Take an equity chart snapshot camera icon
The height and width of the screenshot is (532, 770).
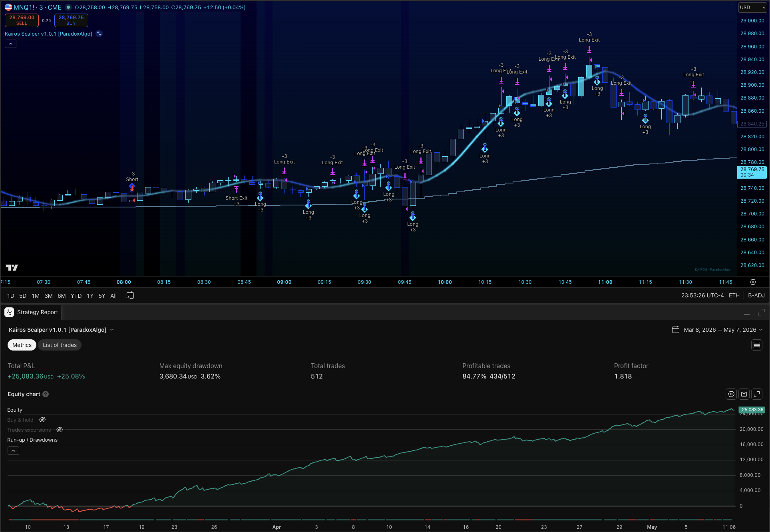click(744, 394)
